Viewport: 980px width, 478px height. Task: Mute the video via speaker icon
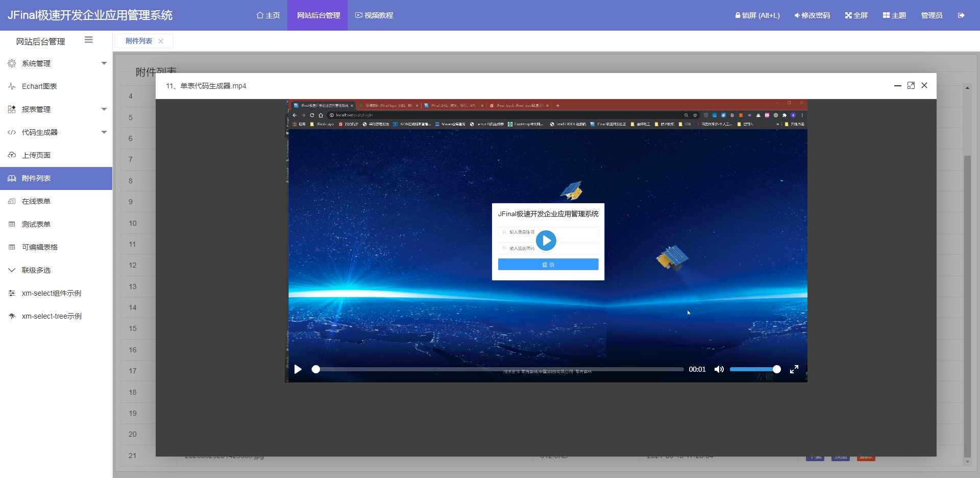[719, 369]
